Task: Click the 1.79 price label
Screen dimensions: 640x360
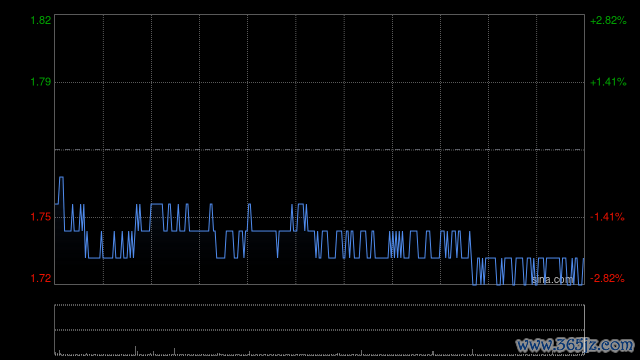Action: (41, 82)
